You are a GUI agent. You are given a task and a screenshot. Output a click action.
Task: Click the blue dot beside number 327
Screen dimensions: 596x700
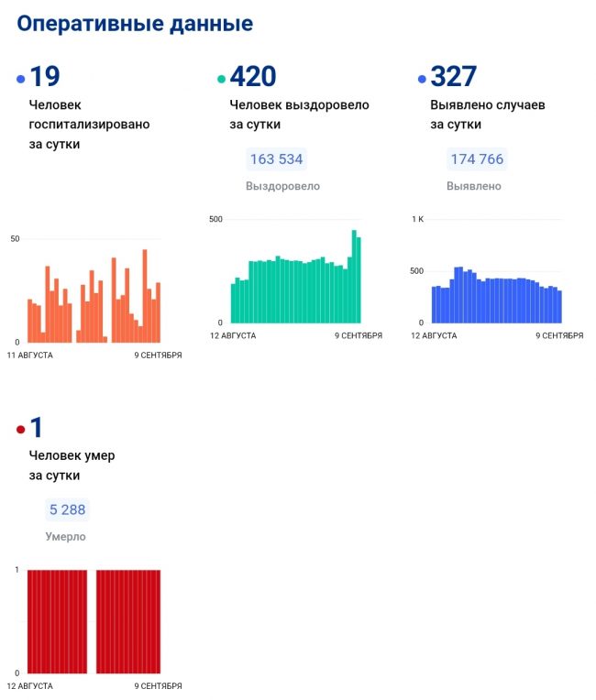pyautogui.click(x=422, y=80)
